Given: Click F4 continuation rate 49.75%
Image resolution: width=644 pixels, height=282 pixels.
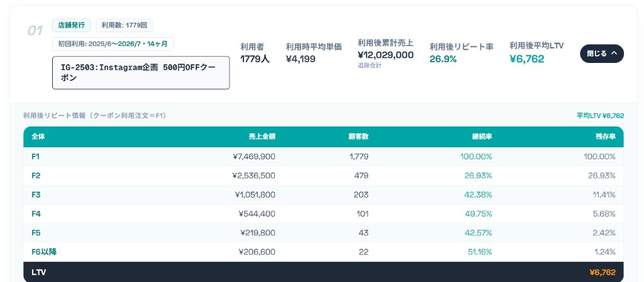Looking at the screenshot, I should point(478,214).
